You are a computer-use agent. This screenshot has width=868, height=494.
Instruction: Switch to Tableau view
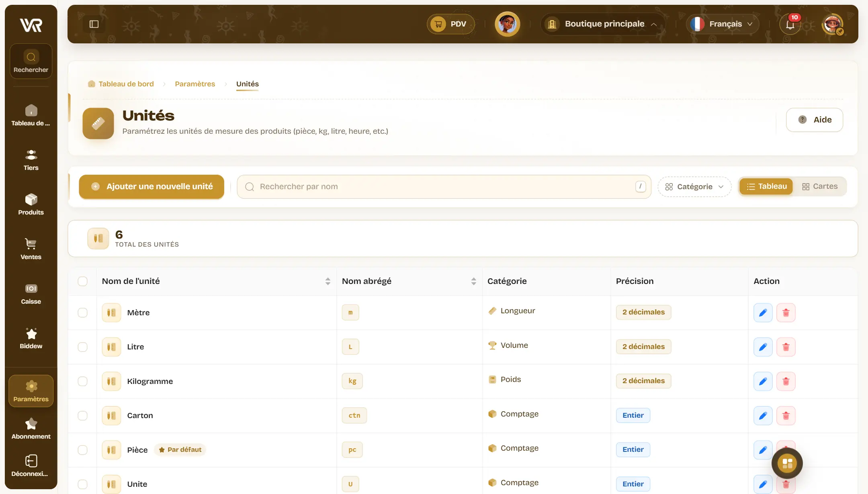coord(766,187)
